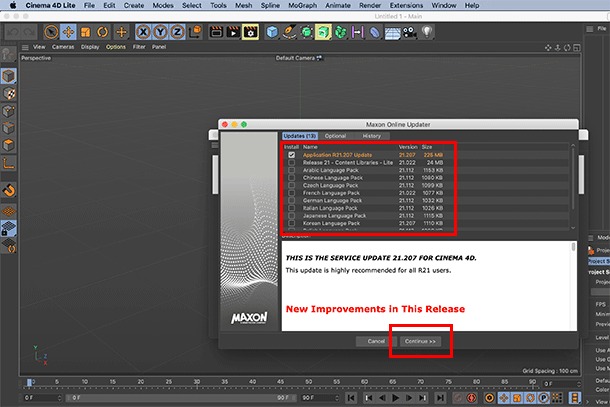Activate the Rotate tool

(103, 32)
